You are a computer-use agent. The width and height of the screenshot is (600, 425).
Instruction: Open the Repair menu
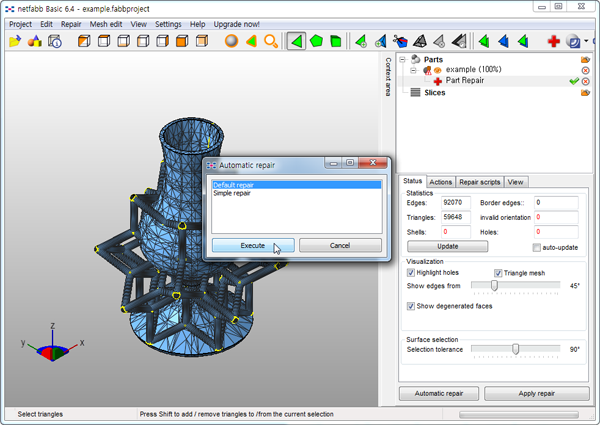(x=71, y=24)
